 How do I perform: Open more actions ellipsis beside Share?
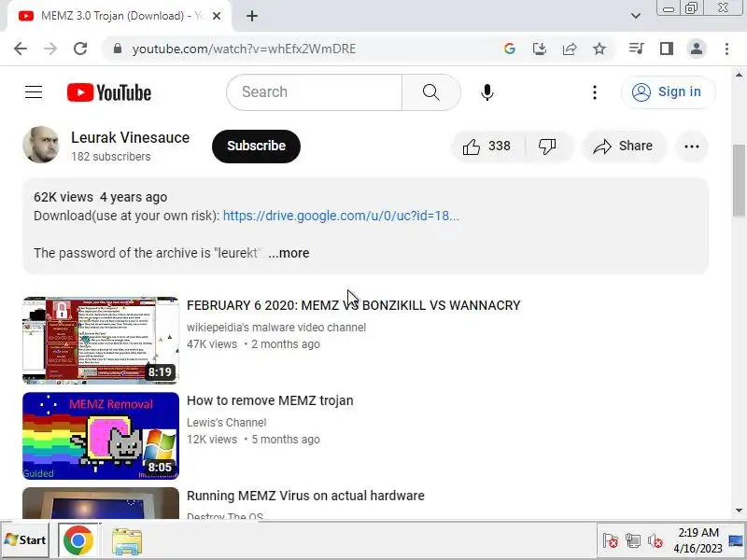tap(692, 147)
